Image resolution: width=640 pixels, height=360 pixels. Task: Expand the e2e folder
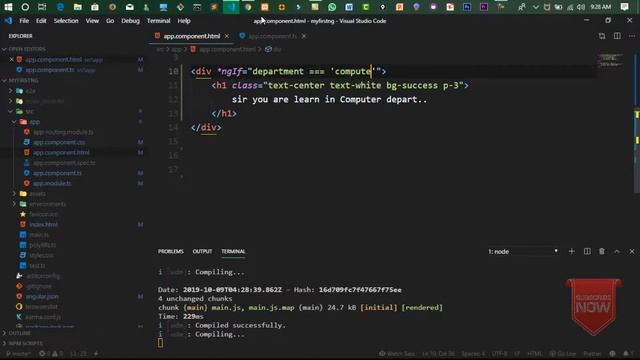30,91
